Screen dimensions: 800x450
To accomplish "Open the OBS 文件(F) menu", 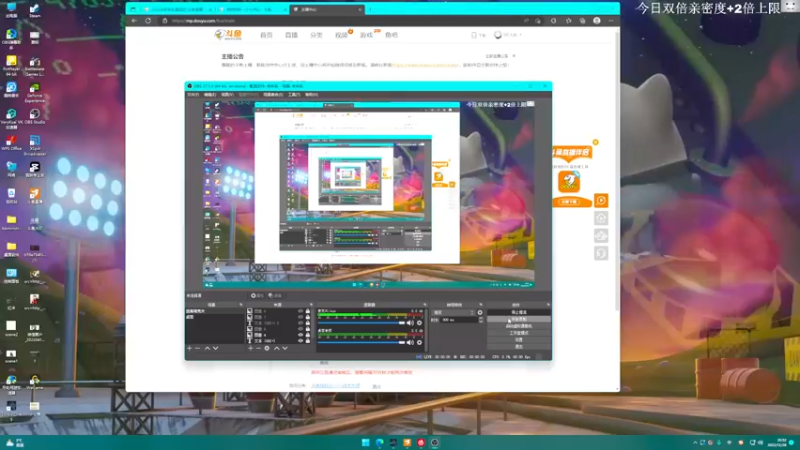I will click(193, 94).
